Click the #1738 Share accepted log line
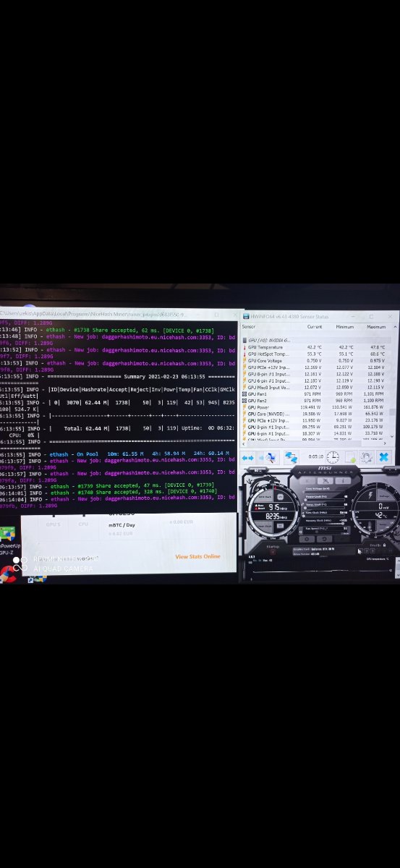The width and height of the screenshot is (400, 868). point(107,330)
